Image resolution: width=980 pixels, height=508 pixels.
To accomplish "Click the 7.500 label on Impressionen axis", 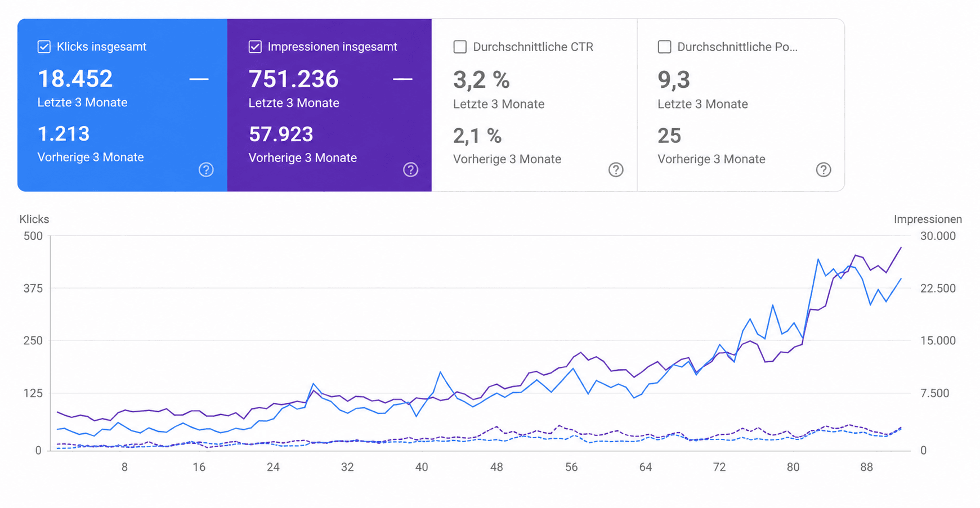I will [934, 393].
